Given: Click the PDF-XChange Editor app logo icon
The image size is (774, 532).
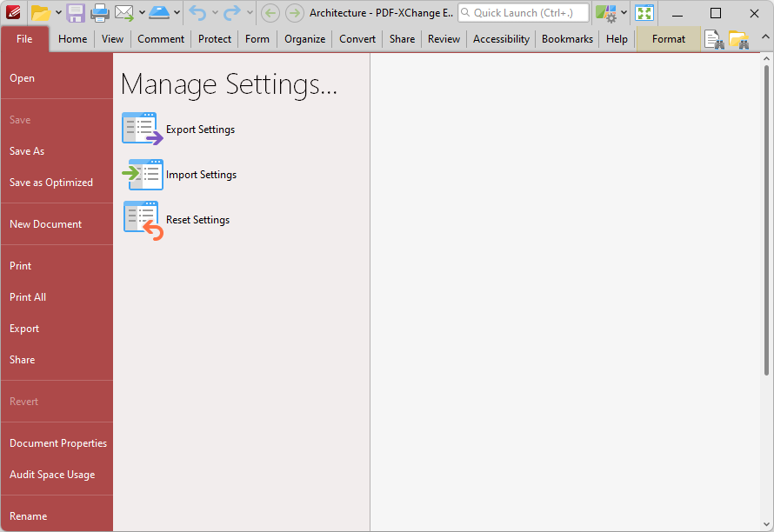Looking at the screenshot, I should tap(13, 12).
